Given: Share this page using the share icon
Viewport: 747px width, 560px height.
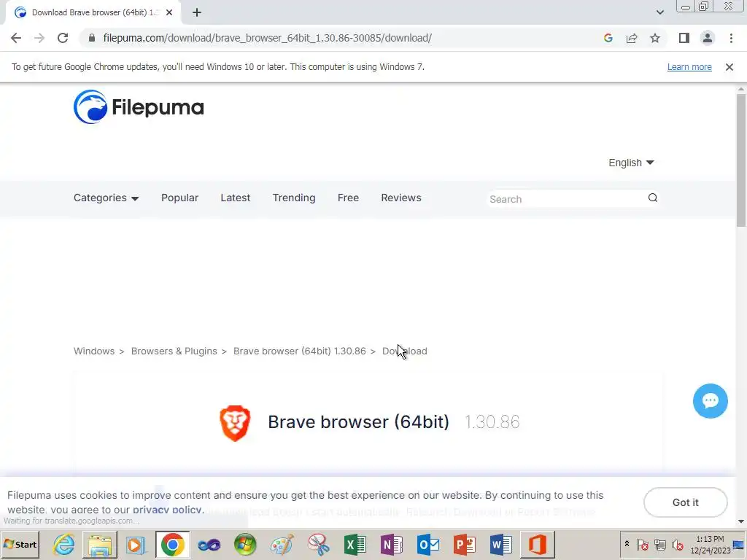Looking at the screenshot, I should 632,38.
